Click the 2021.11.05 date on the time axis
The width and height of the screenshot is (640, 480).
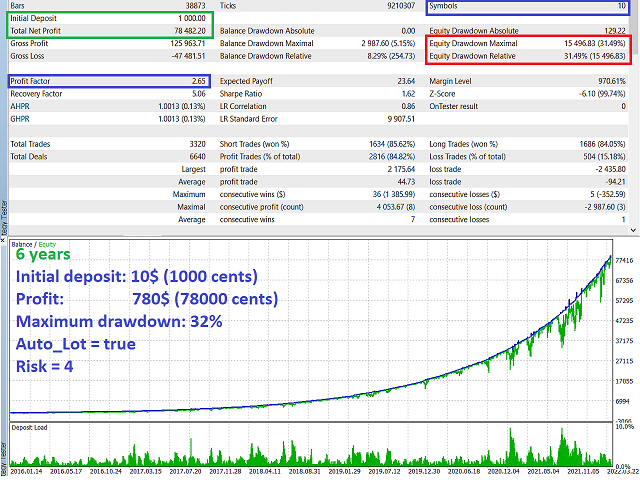pos(584,471)
